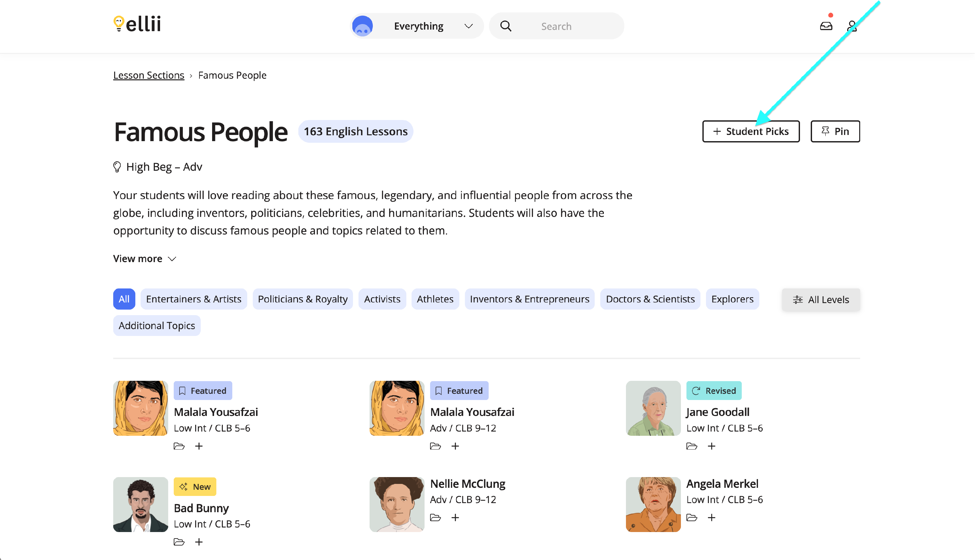Screen dimensions: 976x560
Task: Go to Lesson Sections breadcrumb link
Action: click(148, 75)
